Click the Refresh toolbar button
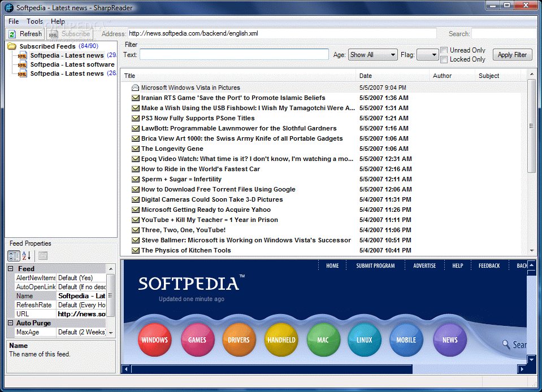 (x=25, y=34)
